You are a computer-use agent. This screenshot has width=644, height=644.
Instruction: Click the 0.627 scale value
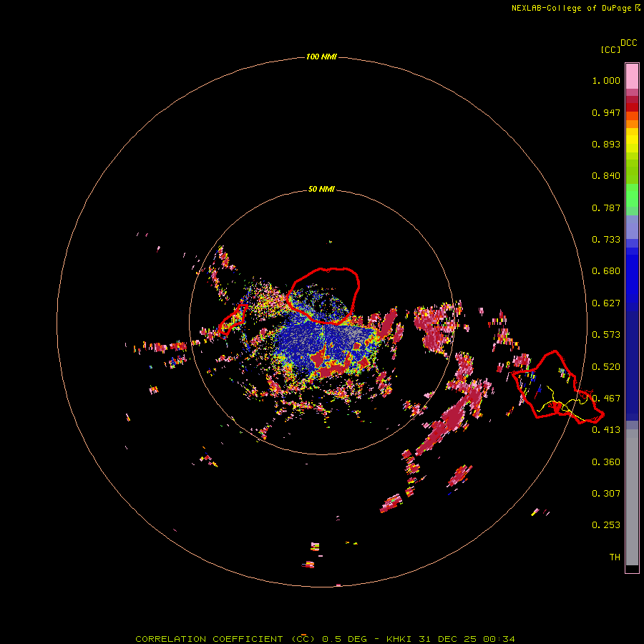[x=606, y=303]
